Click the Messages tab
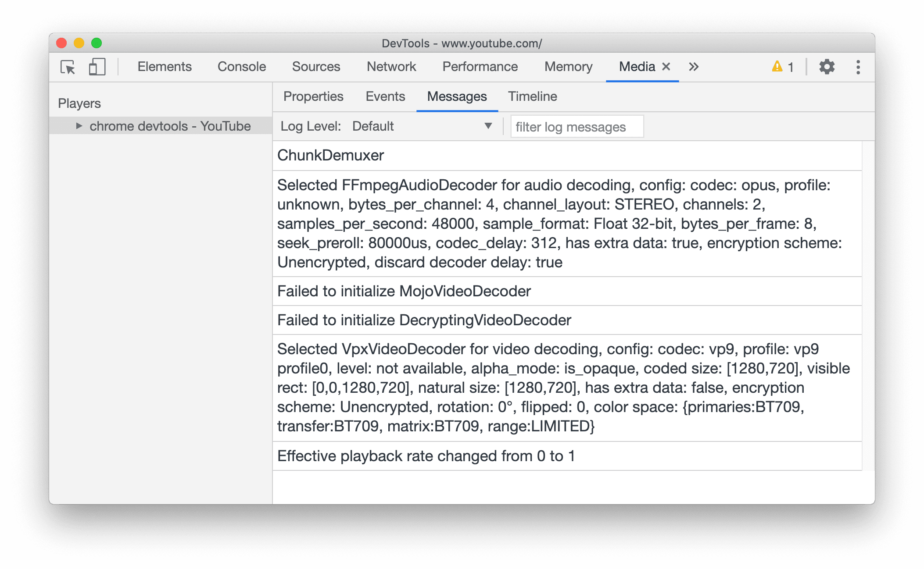This screenshot has width=924, height=569. (457, 96)
